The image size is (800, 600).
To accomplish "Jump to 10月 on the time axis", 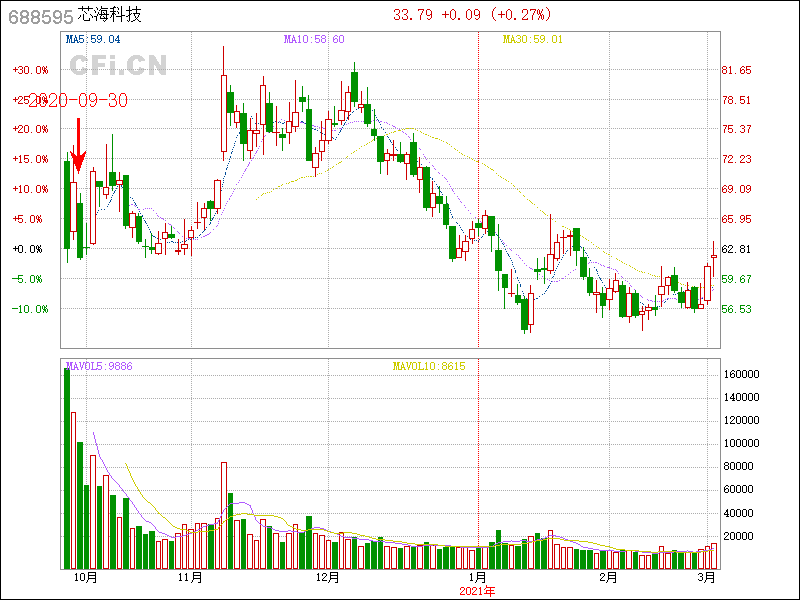I will pyautogui.click(x=85, y=578).
